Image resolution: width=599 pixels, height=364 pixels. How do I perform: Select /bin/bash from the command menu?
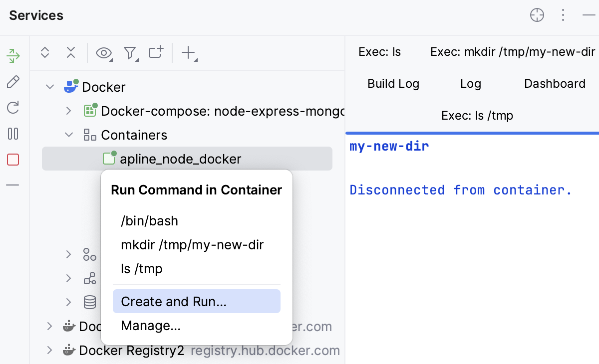coord(150,220)
